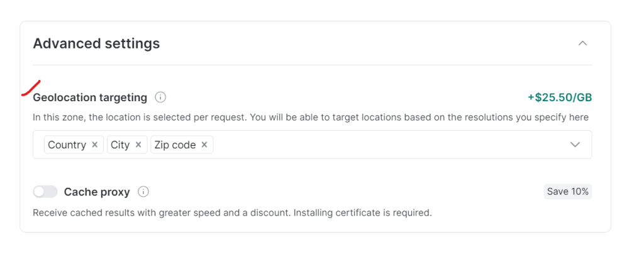Remove the City tag with its X
Screen dimensions: 644x259
tap(138, 145)
